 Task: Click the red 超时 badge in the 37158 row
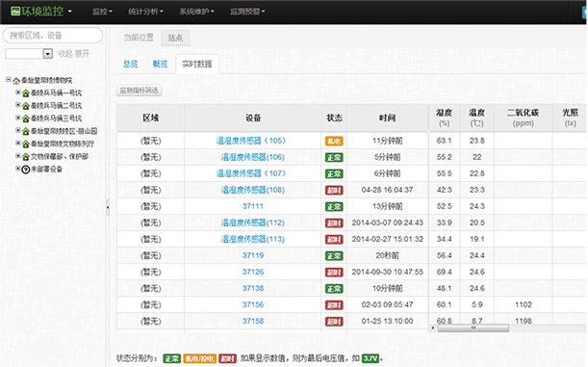pyautogui.click(x=334, y=322)
